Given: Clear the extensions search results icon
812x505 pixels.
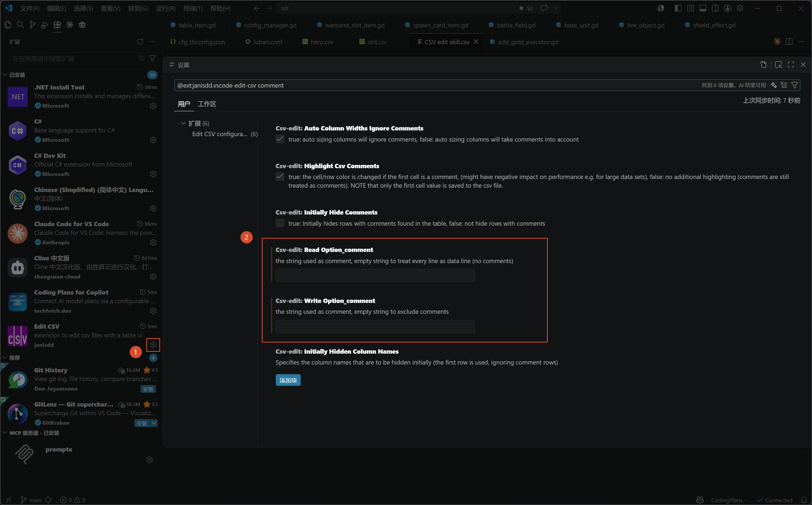Looking at the screenshot, I should (x=141, y=58).
